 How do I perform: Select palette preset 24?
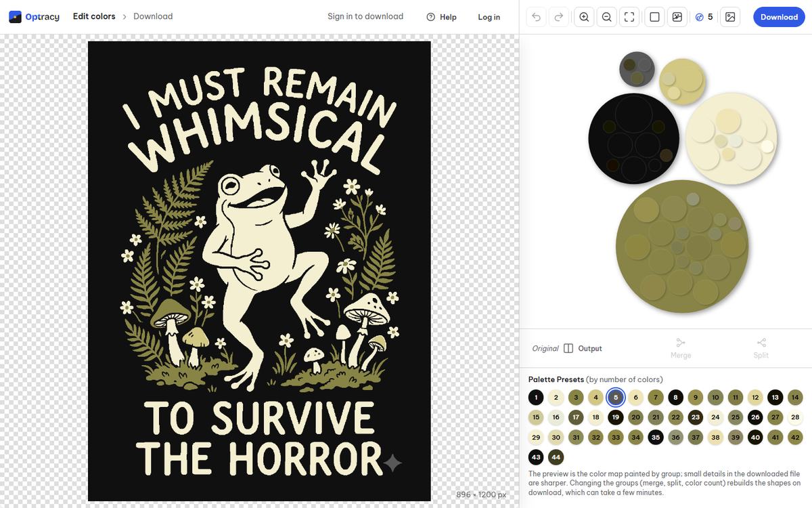[715, 417]
